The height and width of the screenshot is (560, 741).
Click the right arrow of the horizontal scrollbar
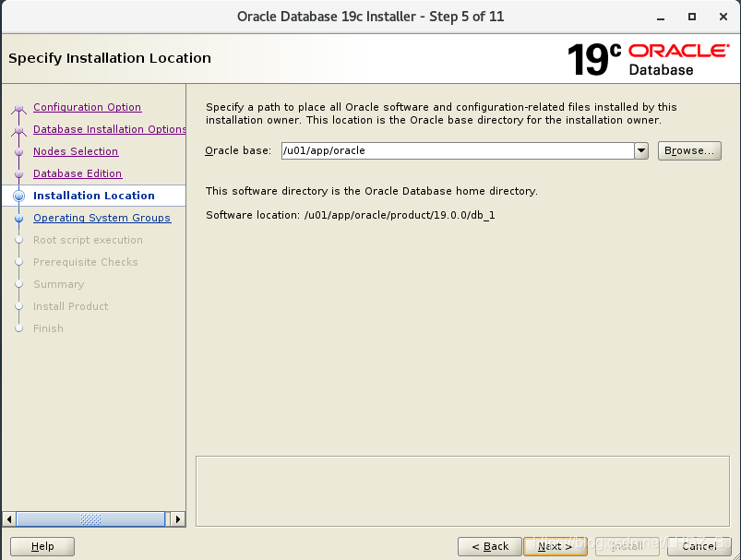click(178, 519)
